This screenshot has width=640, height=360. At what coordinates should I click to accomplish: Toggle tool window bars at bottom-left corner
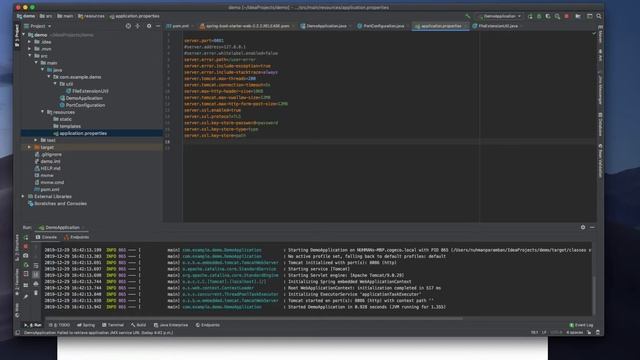pyautogui.click(x=18, y=333)
